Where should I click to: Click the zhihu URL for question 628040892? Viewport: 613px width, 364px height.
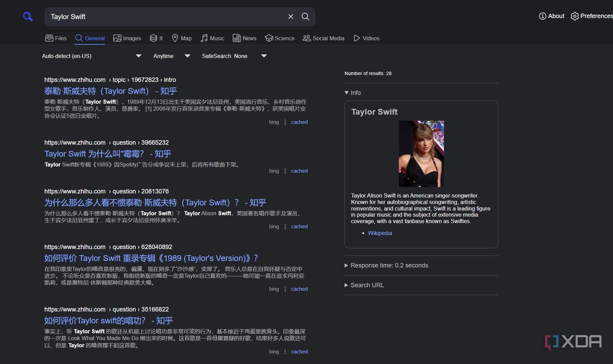pos(108,247)
